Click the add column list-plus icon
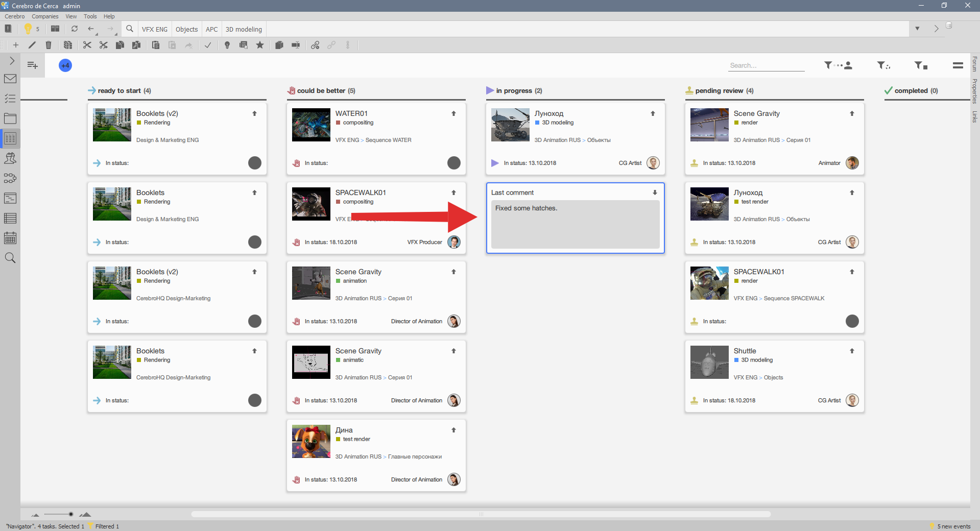 pyautogui.click(x=33, y=65)
